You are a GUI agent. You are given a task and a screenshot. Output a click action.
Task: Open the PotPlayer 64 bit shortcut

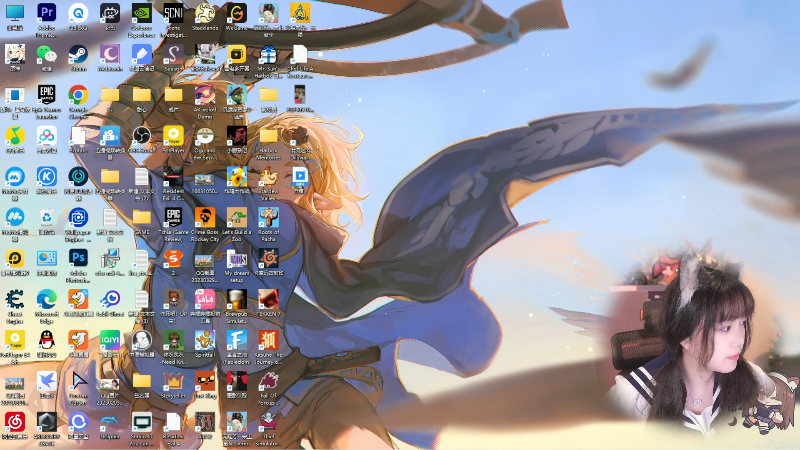click(x=15, y=340)
